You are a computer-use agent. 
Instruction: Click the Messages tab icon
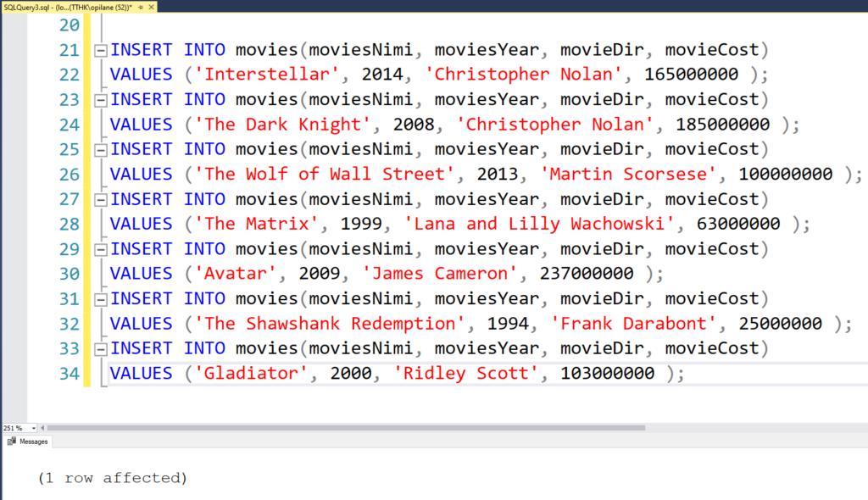coord(11,442)
